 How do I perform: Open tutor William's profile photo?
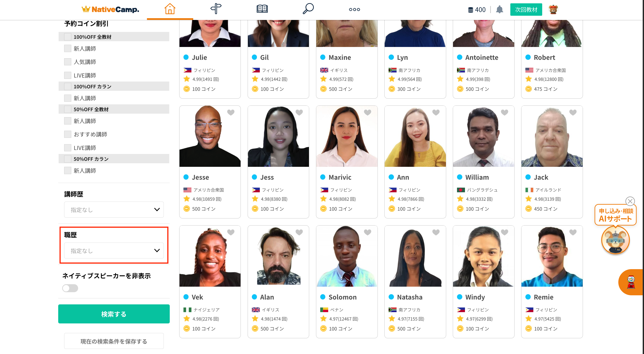(483, 136)
